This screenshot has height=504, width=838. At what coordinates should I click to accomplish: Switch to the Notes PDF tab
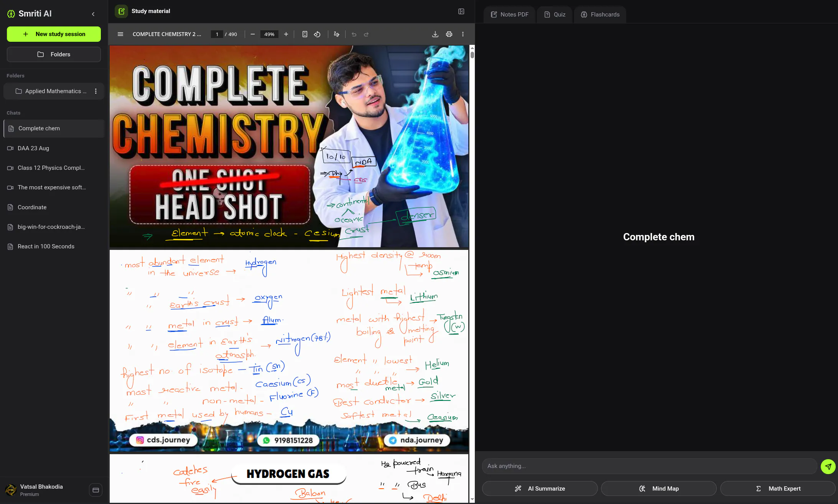(509, 15)
